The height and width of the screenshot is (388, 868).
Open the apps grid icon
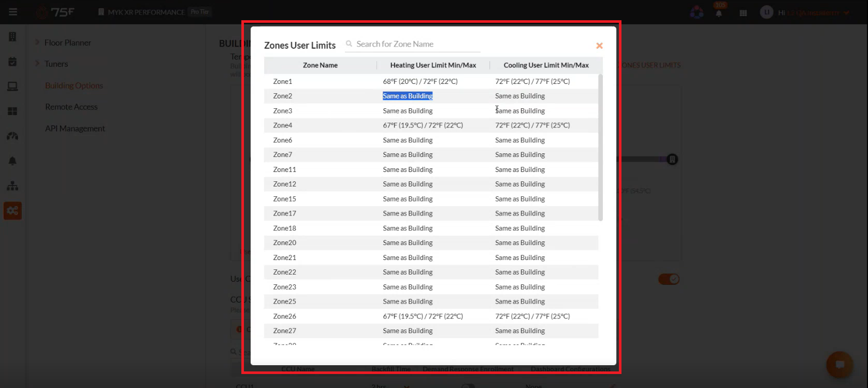(x=743, y=13)
